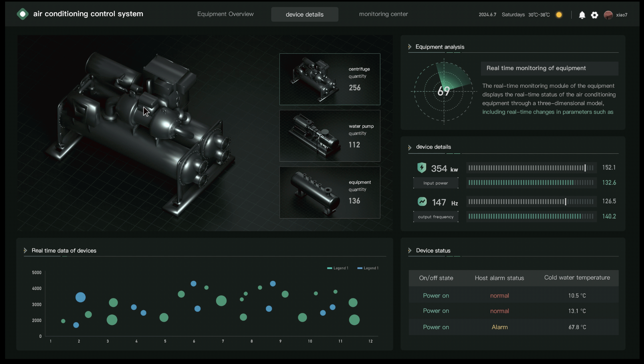The image size is (644, 364).
Task: Expand the Device status section arrow
Action: click(410, 251)
